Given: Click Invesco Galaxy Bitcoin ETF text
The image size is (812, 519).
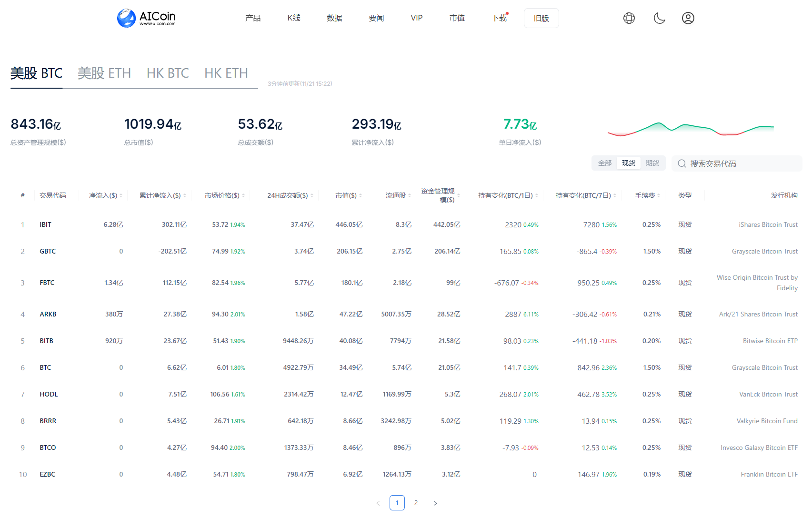Looking at the screenshot, I should (759, 448).
